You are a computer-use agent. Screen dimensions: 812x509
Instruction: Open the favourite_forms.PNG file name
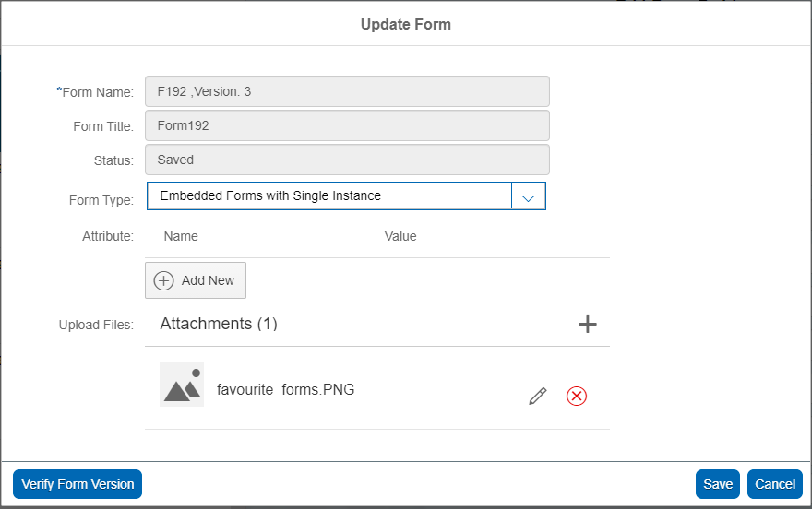285,389
